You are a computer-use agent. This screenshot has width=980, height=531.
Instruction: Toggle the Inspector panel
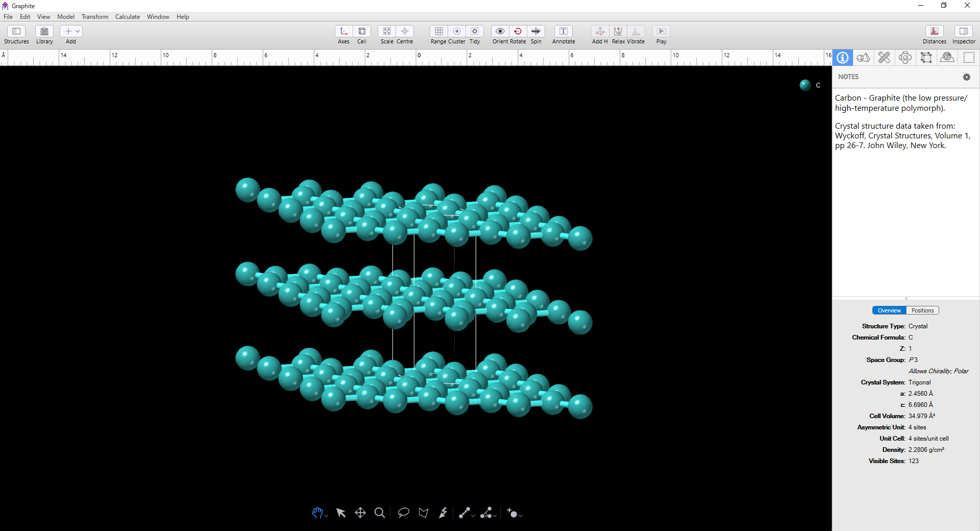pos(963,32)
